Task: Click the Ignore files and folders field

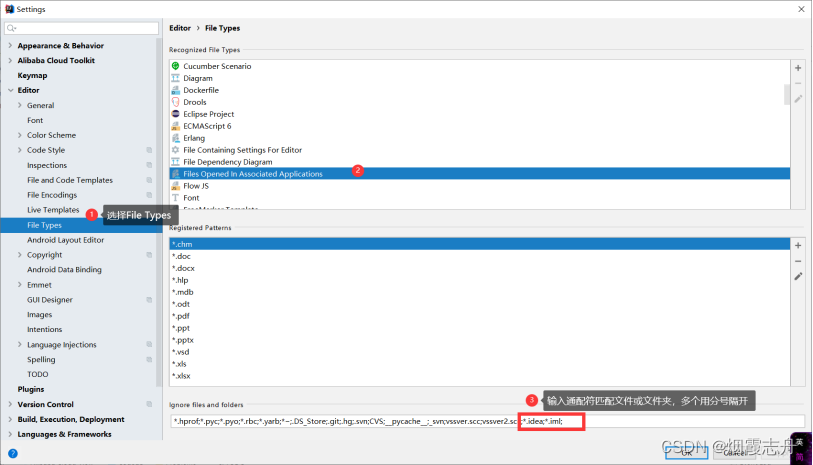Action: click(487, 421)
